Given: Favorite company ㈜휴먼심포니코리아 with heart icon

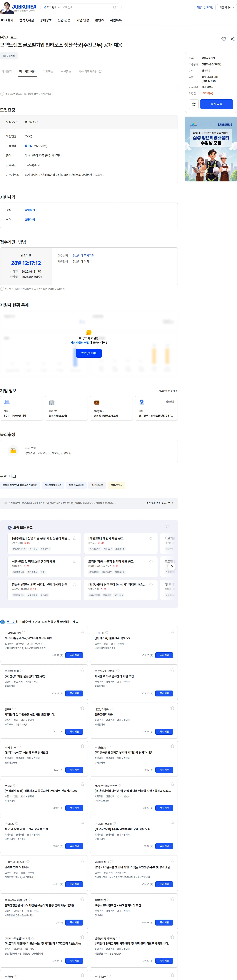Looking at the screenshot, I should [118, 671].
